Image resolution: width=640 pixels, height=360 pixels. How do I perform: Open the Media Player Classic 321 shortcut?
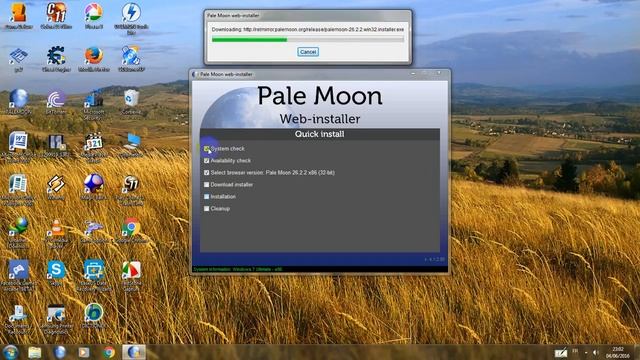point(94,147)
